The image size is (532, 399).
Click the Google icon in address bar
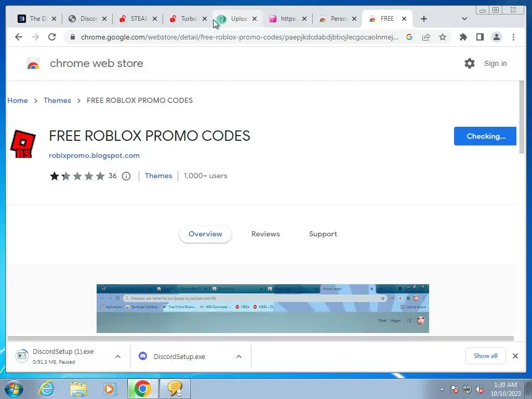coord(409,37)
